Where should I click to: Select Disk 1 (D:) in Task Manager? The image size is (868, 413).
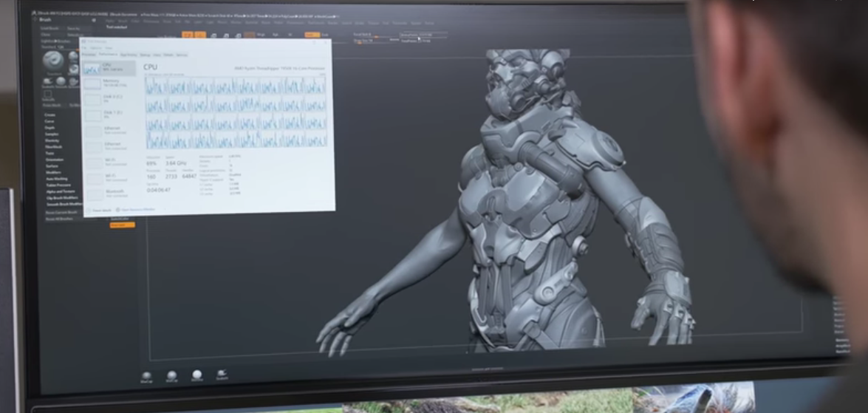(x=111, y=115)
